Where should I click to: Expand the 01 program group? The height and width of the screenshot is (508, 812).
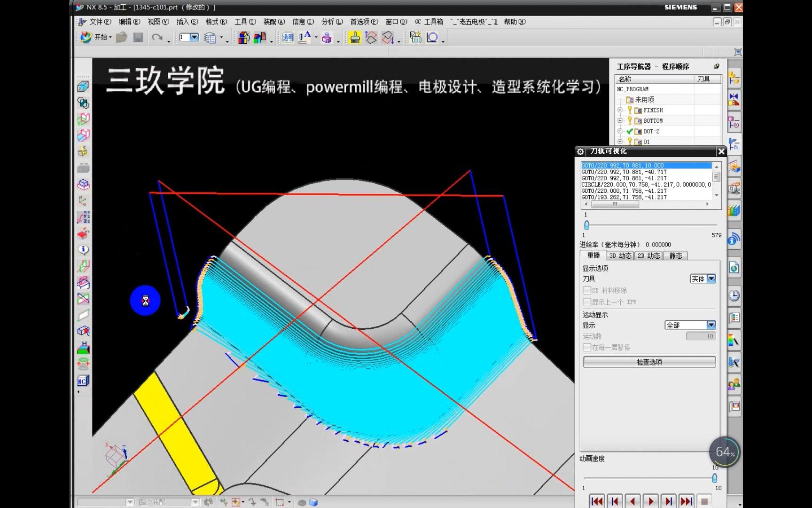[x=620, y=142]
